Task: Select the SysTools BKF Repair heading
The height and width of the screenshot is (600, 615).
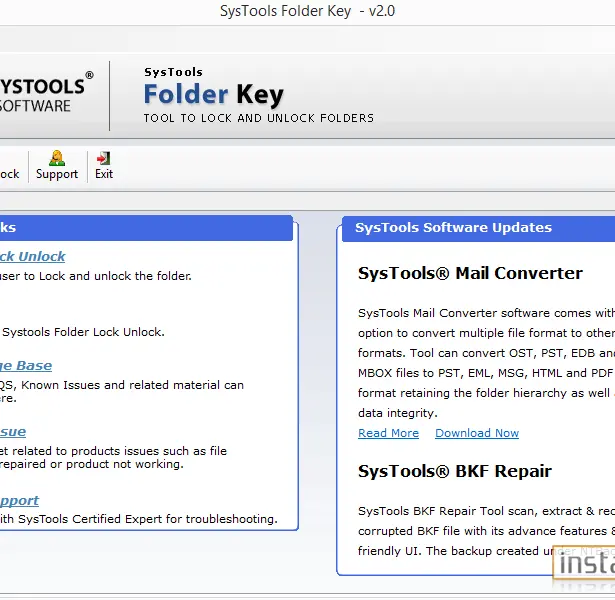Action: (x=455, y=471)
